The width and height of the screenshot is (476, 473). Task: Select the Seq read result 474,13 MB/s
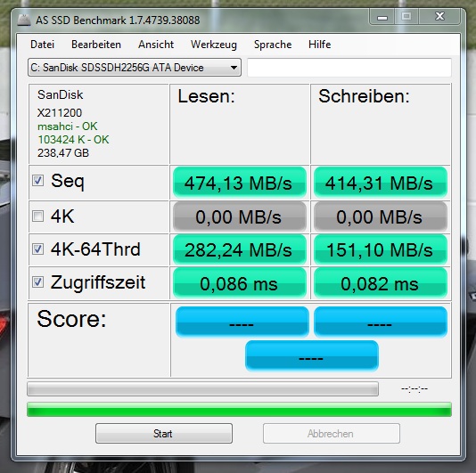tap(239, 183)
